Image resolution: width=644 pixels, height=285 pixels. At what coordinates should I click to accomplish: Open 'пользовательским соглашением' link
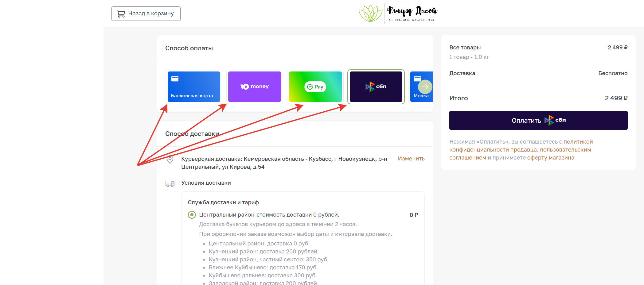point(520,154)
